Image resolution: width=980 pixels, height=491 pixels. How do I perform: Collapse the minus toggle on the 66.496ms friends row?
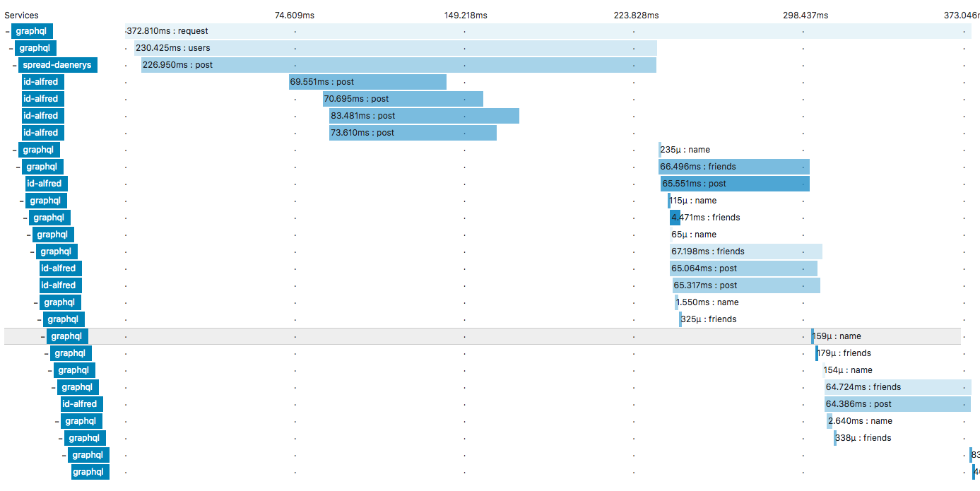coord(18,167)
